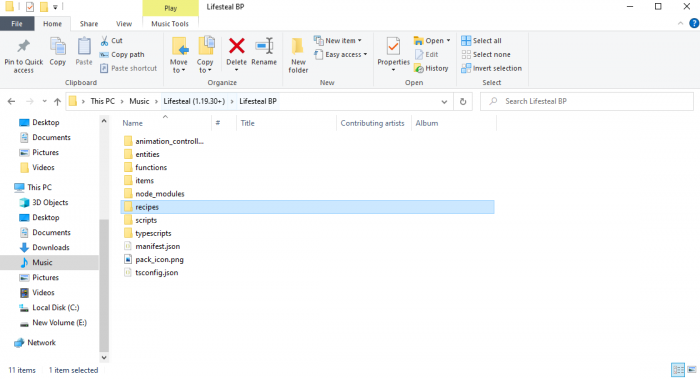Click the Paste clipboard icon

pyautogui.click(x=84, y=46)
